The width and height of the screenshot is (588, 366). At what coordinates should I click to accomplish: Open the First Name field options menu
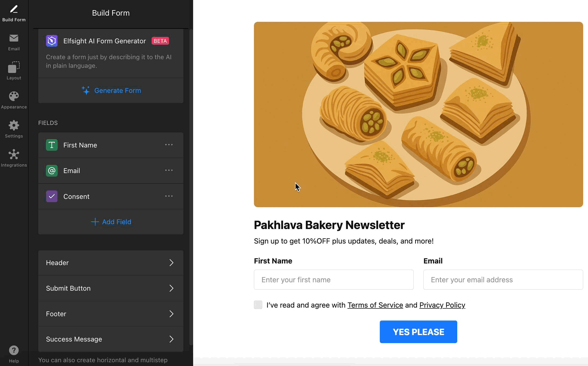(x=169, y=145)
